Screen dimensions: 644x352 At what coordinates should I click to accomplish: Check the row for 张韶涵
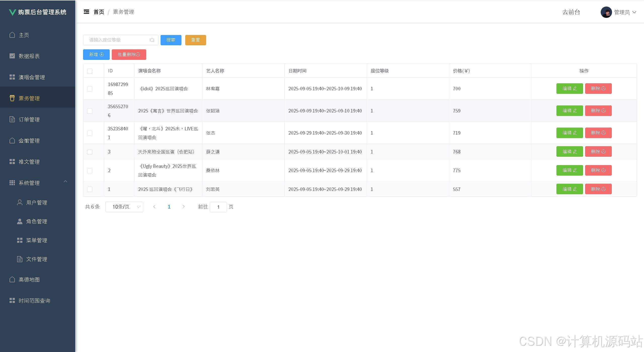tap(90, 111)
